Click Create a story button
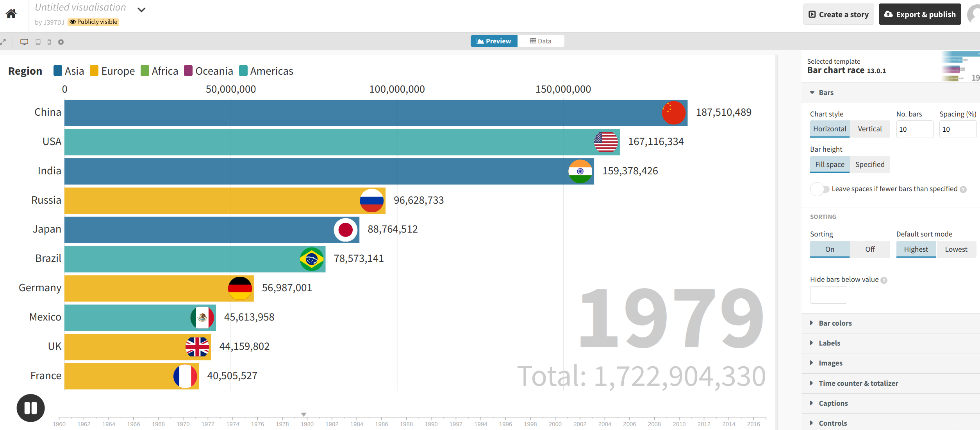The height and width of the screenshot is (430, 980). click(838, 14)
